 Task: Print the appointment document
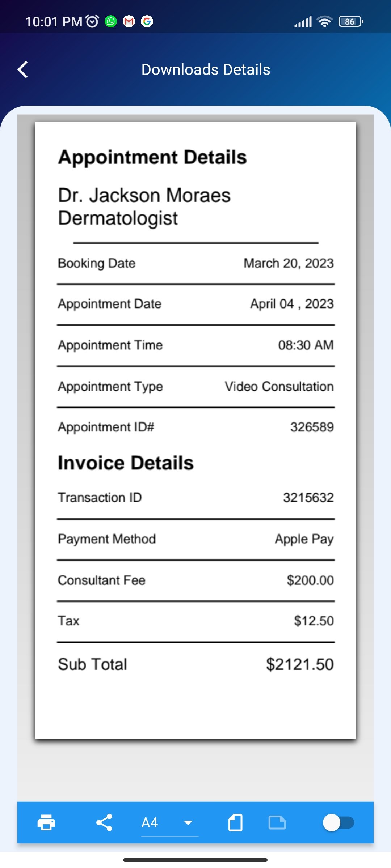[x=46, y=822]
